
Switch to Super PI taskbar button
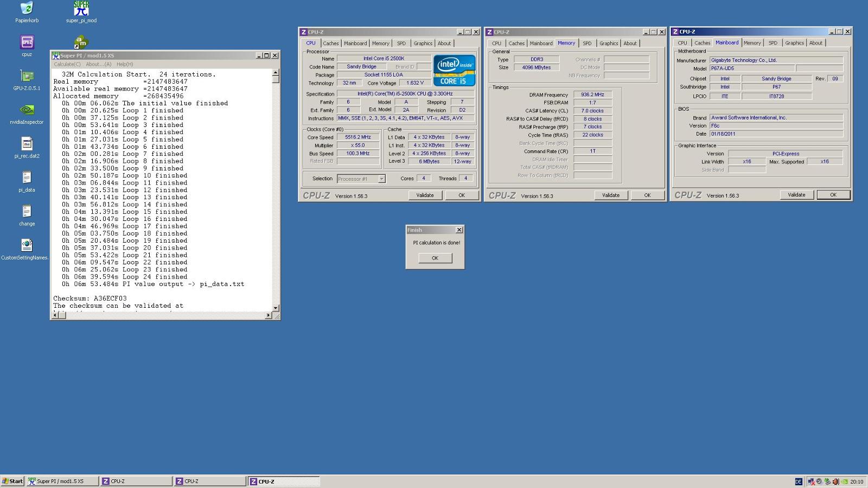[x=62, y=481]
